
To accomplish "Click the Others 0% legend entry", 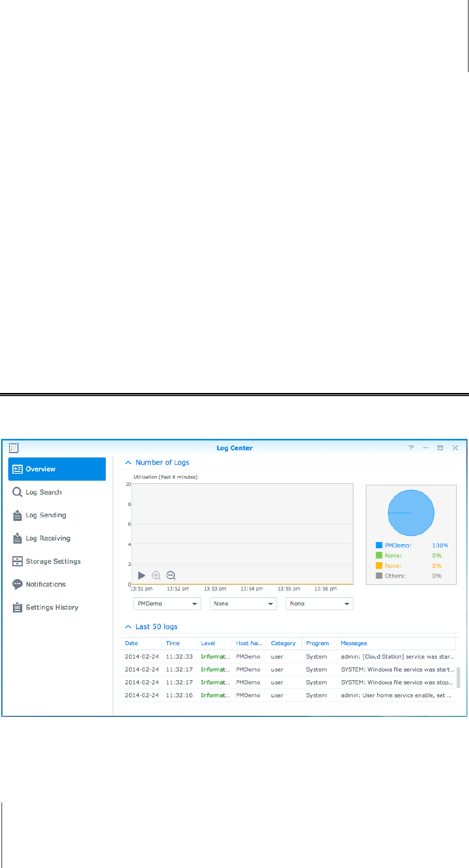I will pos(409,576).
